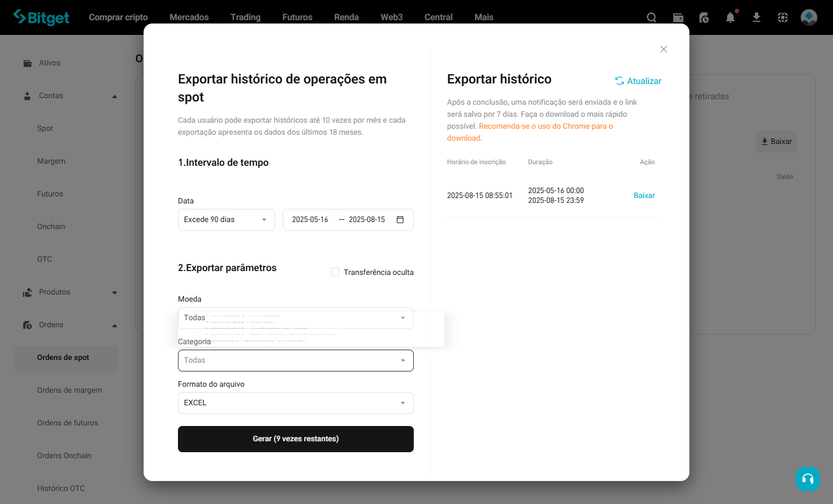
Task: Open the Categoria dropdown
Action: pyautogui.click(x=296, y=361)
